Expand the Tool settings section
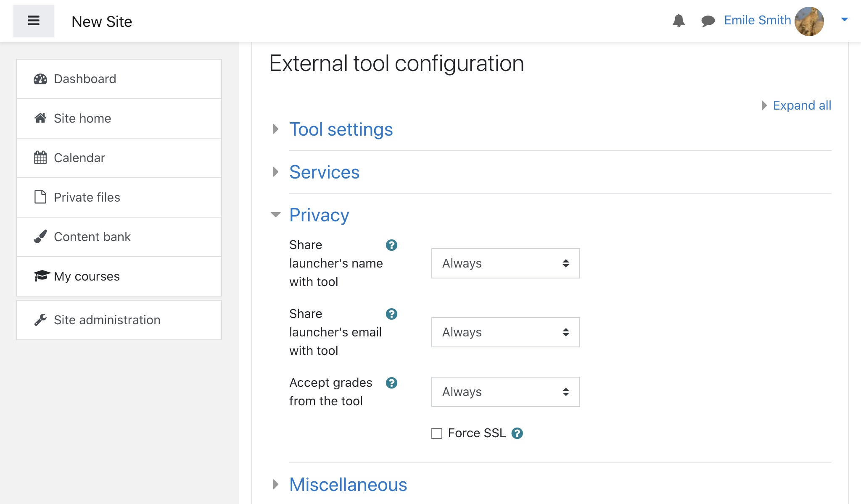The image size is (861, 504). pyautogui.click(x=341, y=129)
